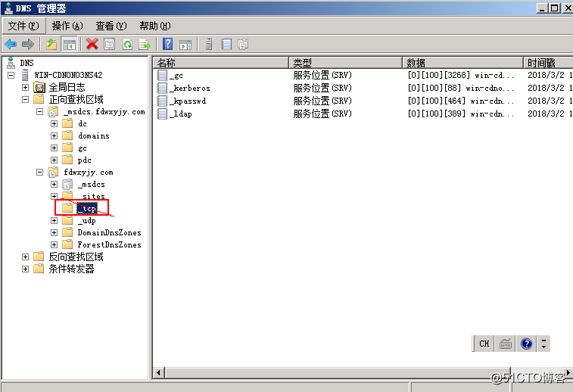Click the green Refresh toolbar icon

point(127,45)
